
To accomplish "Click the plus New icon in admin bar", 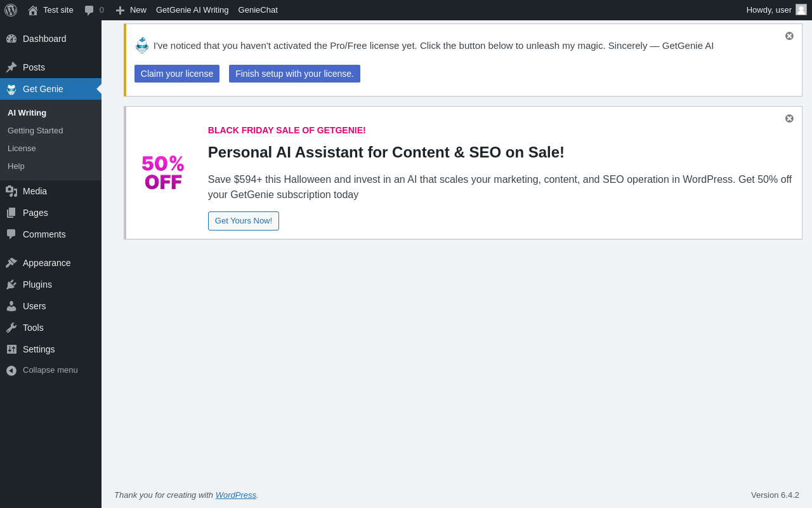I will click(x=120, y=10).
